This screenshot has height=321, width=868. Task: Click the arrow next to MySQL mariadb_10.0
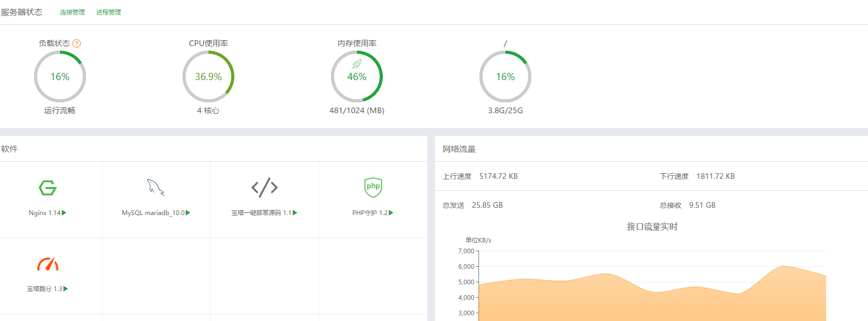pyautogui.click(x=188, y=213)
